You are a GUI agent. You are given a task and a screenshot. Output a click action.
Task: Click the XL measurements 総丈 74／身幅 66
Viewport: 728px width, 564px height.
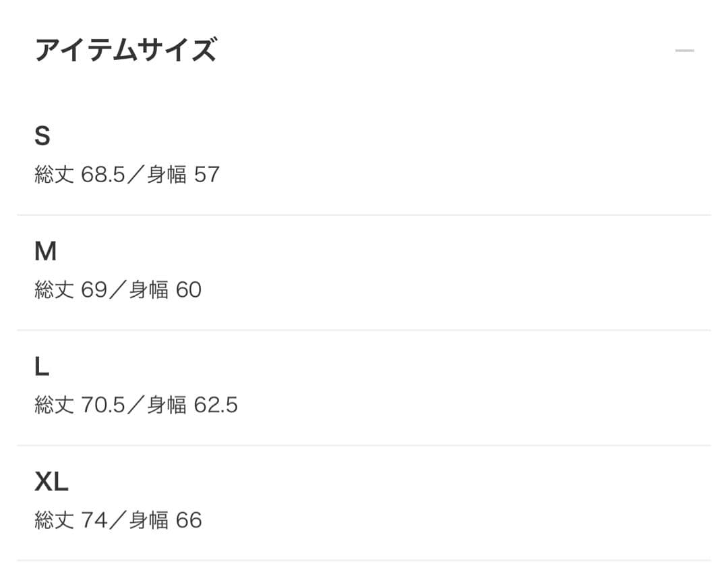tap(119, 519)
